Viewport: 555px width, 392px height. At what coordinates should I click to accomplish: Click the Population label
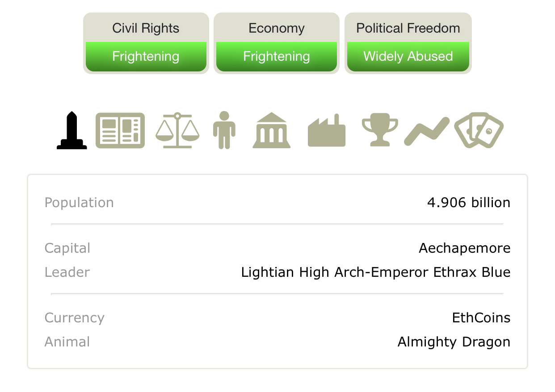(x=79, y=203)
